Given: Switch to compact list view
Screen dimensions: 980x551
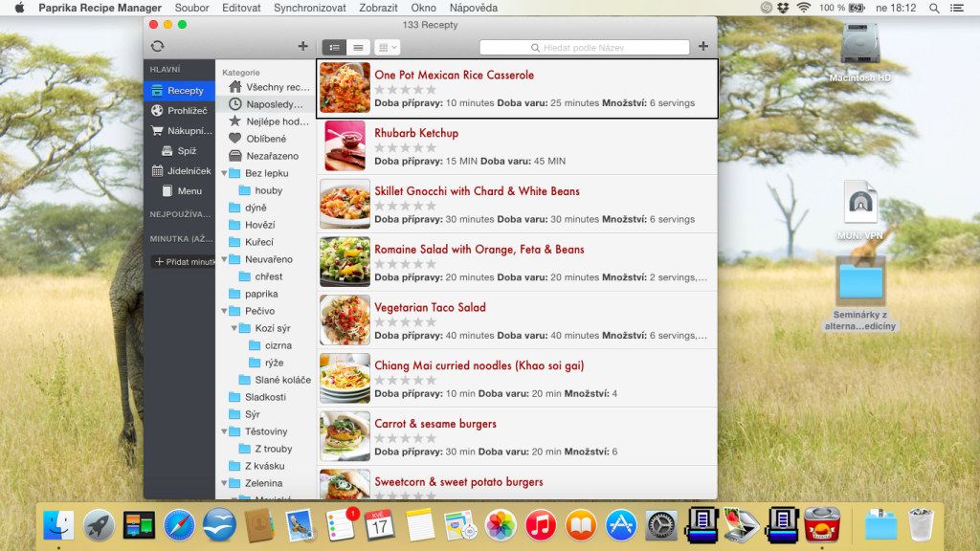Looking at the screenshot, I should point(358,48).
